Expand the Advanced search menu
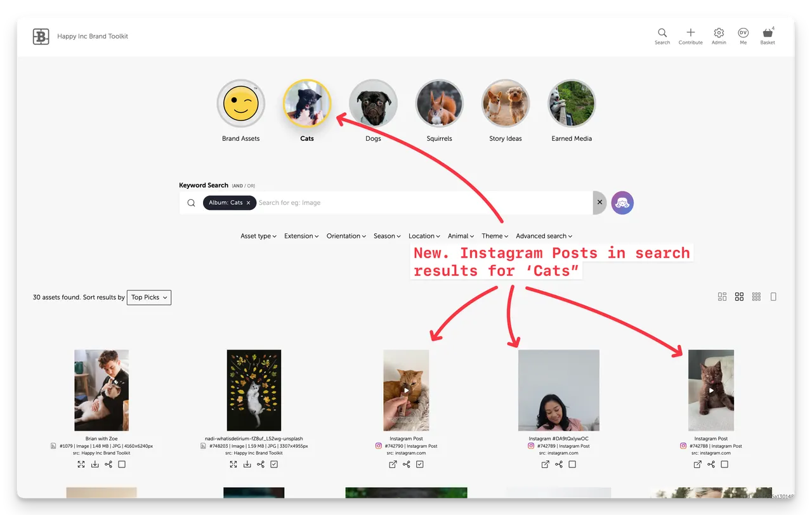Image resolution: width=812 pixels, height=515 pixels. (x=544, y=236)
